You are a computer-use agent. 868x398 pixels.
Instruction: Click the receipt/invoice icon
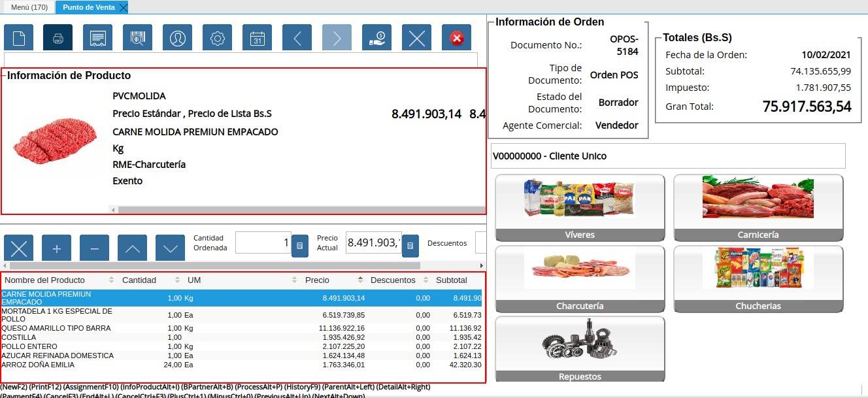tap(97, 37)
